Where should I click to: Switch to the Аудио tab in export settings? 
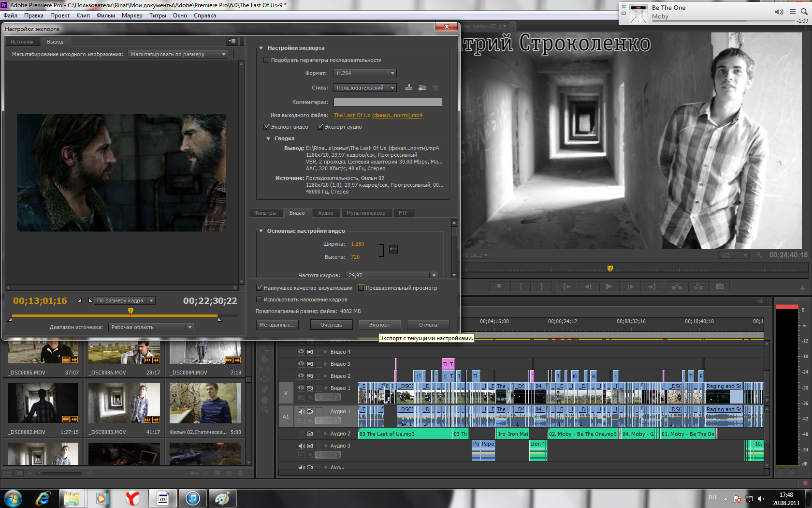[325, 213]
